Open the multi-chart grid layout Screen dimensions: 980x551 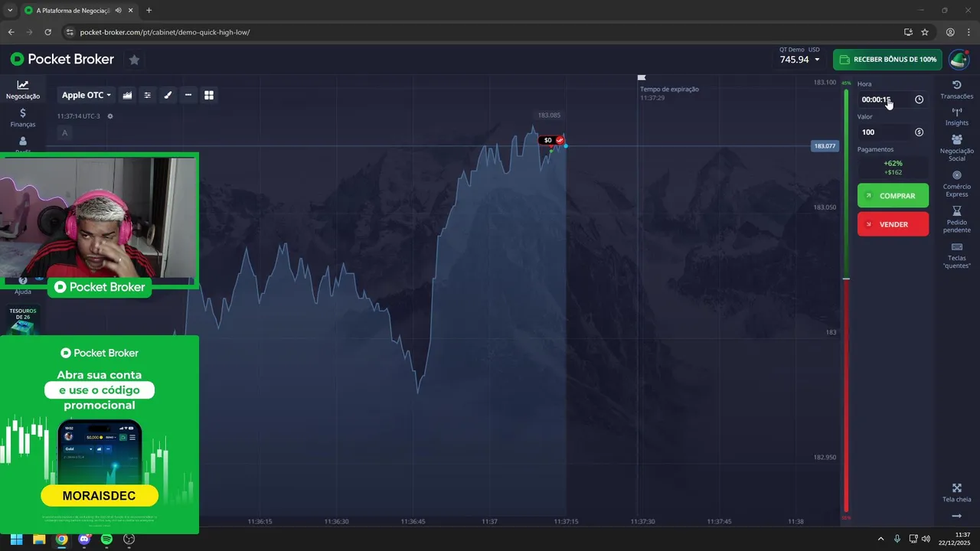(x=208, y=95)
